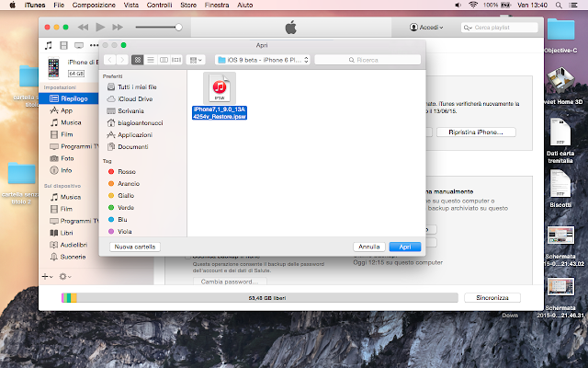Switch dialog to column view
Image resolution: width=588 pixels, height=368 pixels.
pyautogui.click(x=164, y=60)
